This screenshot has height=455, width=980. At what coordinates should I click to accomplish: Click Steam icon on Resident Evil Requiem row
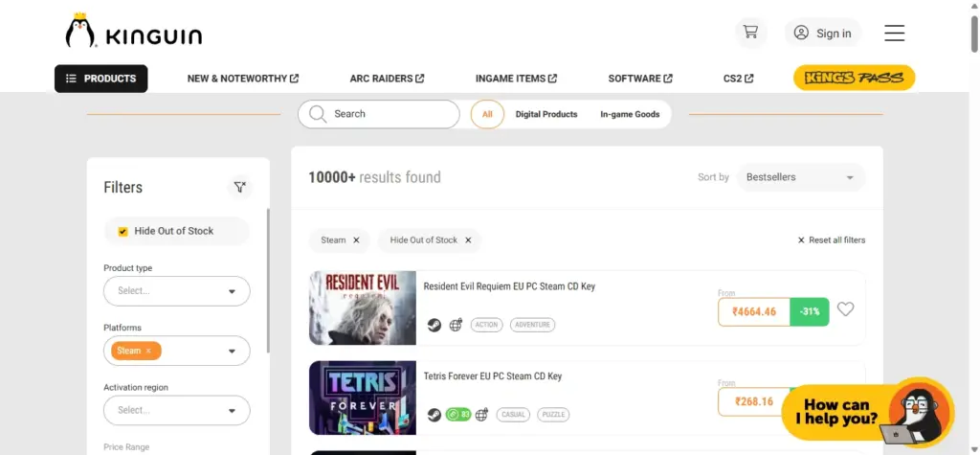pyautogui.click(x=434, y=325)
